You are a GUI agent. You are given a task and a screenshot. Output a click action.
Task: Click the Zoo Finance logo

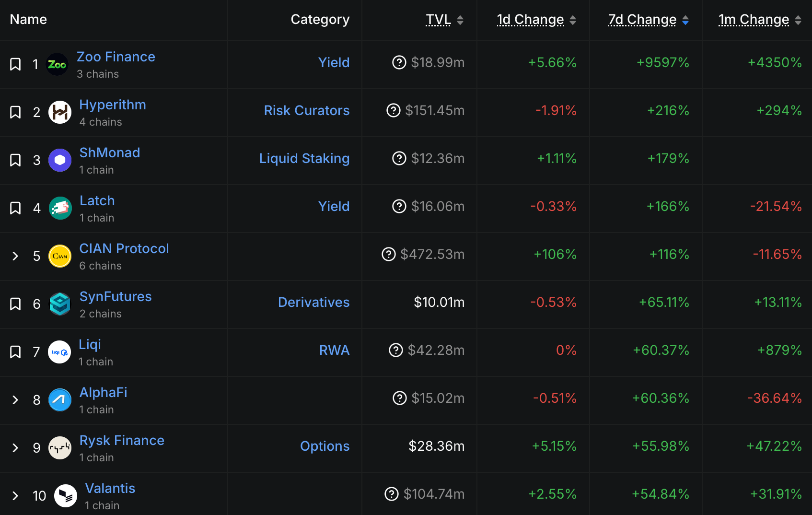tap(57, 64)
